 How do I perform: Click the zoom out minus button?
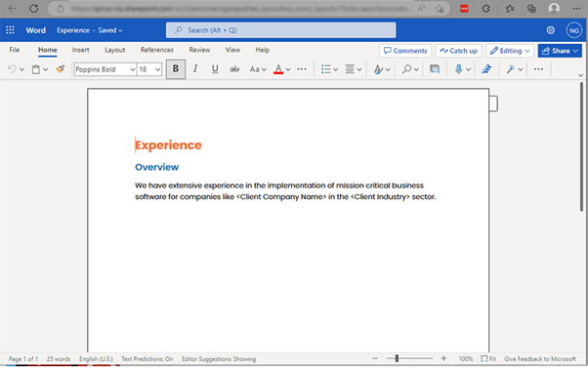[x=375, y=358]
